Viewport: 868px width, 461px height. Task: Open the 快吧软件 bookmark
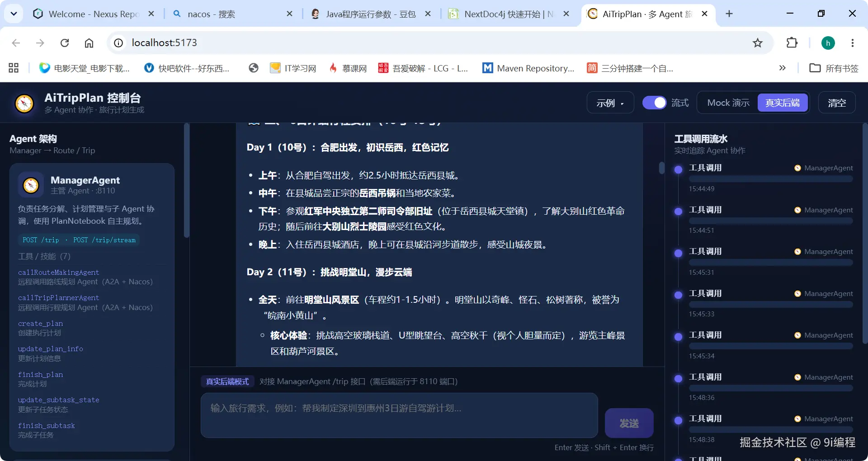(x=187, y=68)
